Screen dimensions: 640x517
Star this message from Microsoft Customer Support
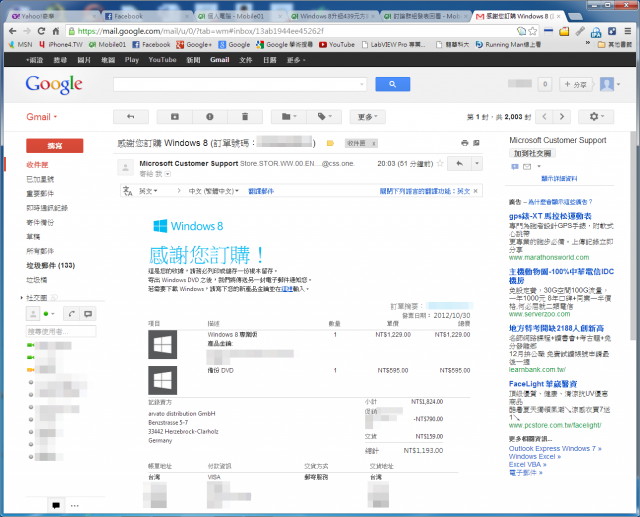tap(440, 163)
